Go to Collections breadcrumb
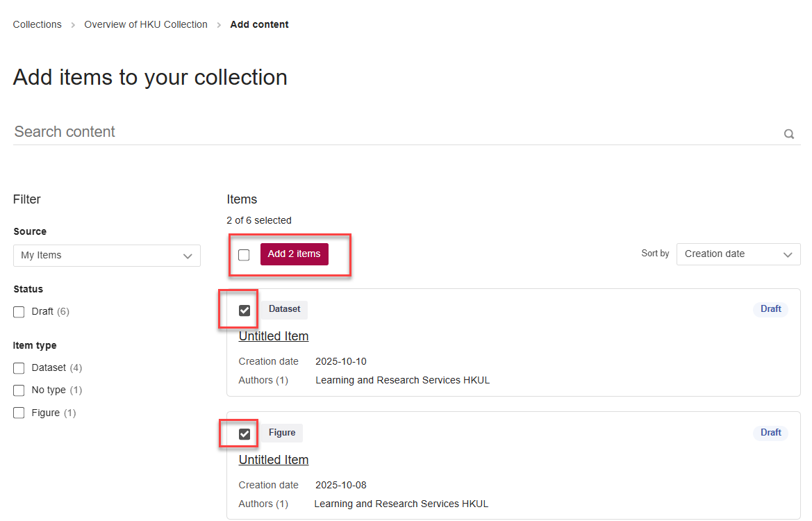 [x=38, y=24]
